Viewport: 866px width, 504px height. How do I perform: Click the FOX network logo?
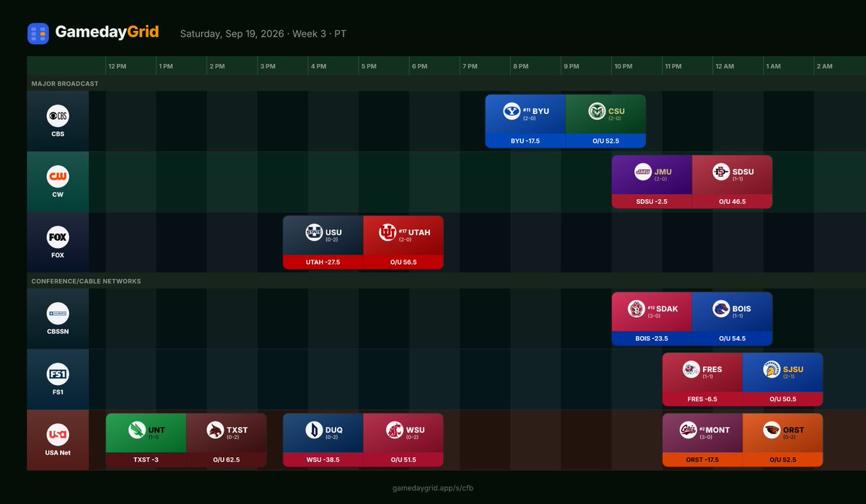[58, 237]
